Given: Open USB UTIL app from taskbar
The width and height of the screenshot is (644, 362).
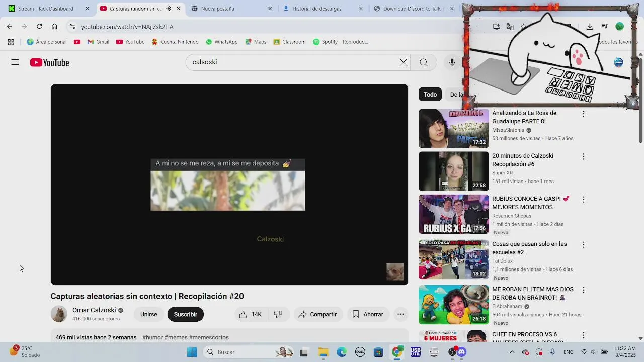Looking at the screenshot, I should [416, 352].
